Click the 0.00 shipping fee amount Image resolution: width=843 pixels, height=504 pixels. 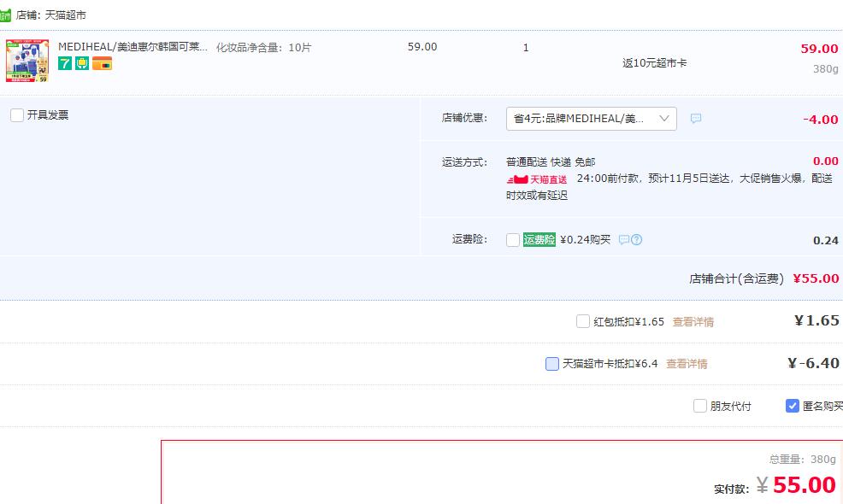[x=826, y=161]
